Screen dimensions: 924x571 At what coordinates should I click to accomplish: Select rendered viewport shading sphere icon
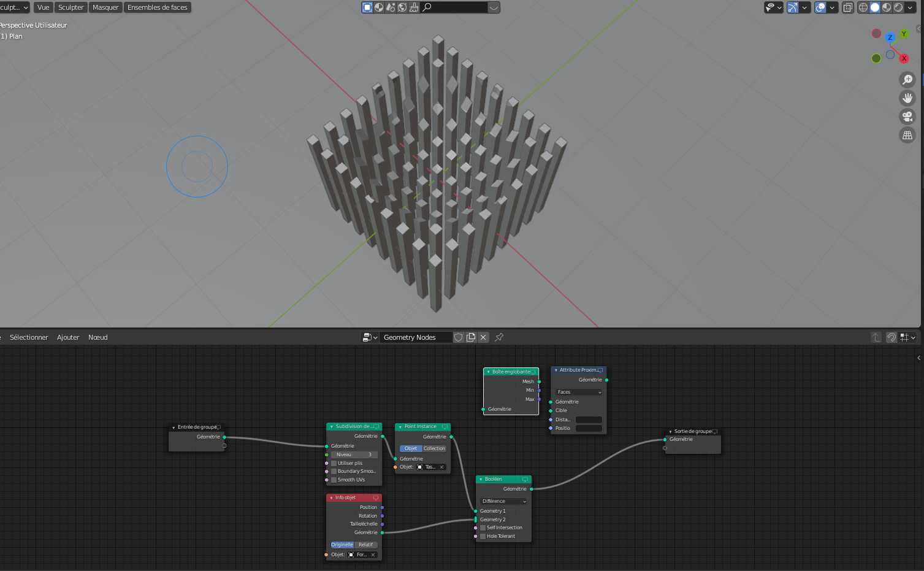click(898, 7)
